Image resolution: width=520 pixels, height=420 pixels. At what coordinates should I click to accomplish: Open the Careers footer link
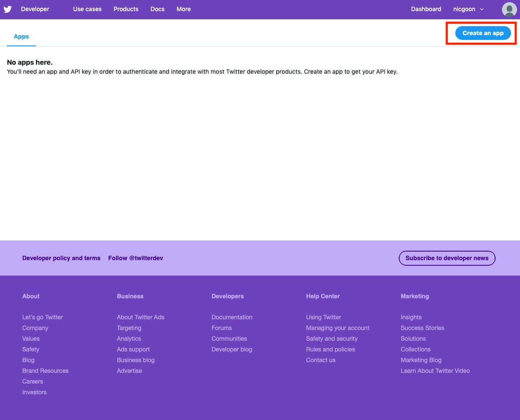click(33, 381)
